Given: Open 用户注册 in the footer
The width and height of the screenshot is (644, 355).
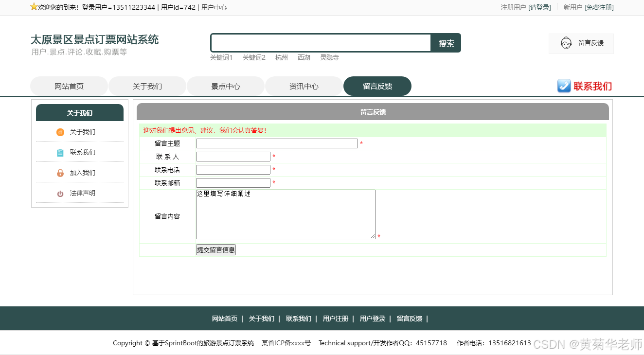Looking at the screenshot, I should (336, 319).
